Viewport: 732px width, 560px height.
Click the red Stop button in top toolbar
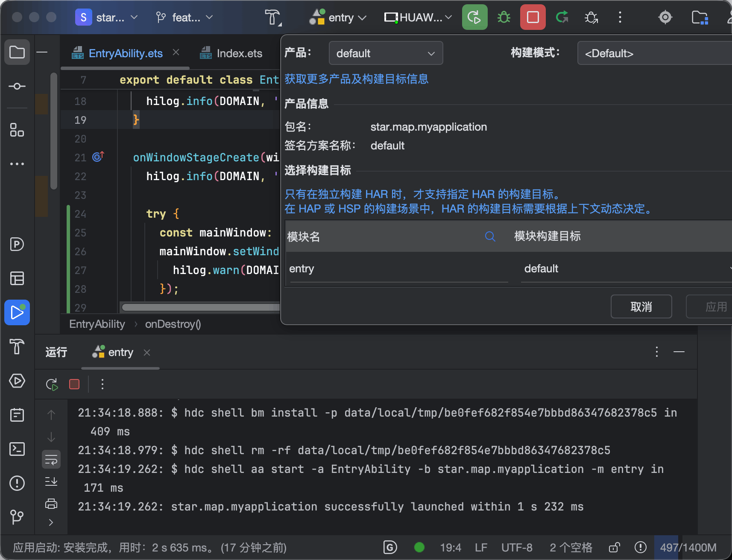coord(533,17)
